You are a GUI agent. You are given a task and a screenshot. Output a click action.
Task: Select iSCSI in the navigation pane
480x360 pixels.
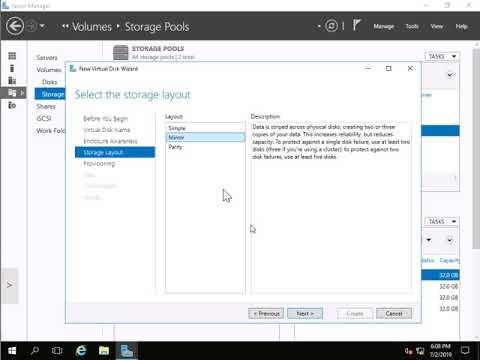pyautogui.click(x=44, y=118)
